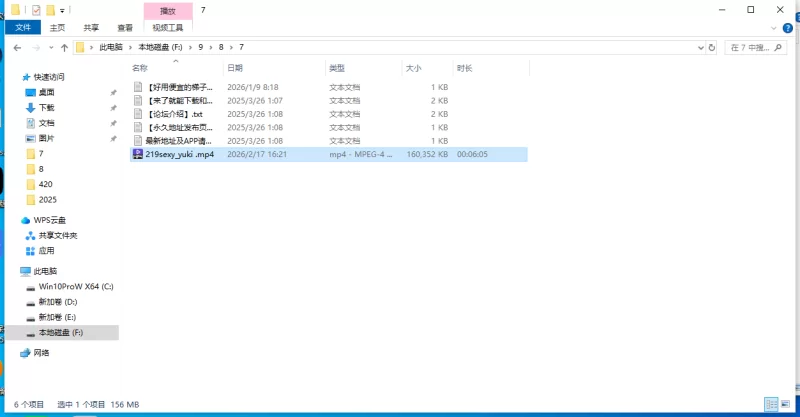Screen dimensions: 800x417
Task: Navigate to 本地磁盘 (F:) in breadcrumb
Action: point(160,47)
